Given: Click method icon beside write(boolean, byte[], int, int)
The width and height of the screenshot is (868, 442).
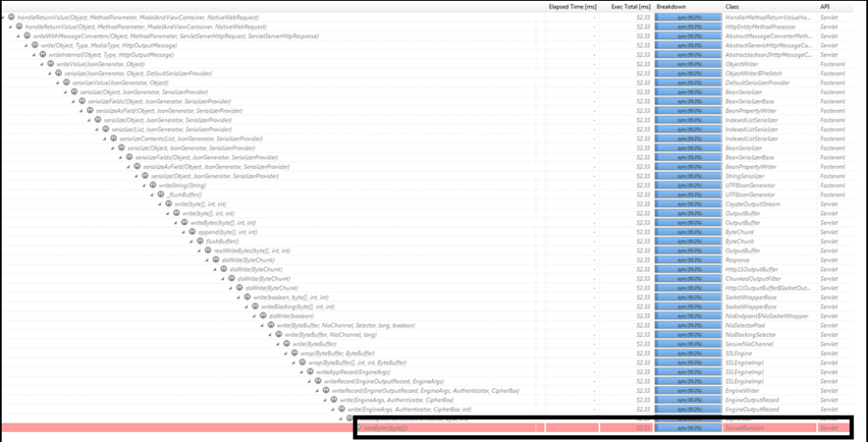Looking at the screenshot, I should (247, 297).
